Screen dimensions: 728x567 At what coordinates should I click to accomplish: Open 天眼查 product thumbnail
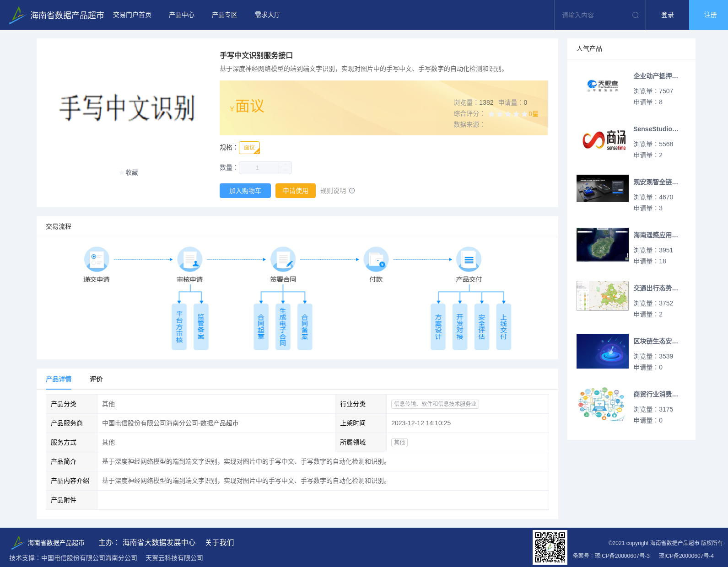[x=603, y=86]
